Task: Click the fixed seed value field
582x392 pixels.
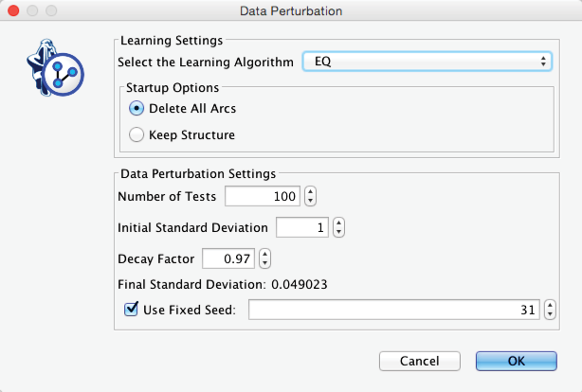Action: tap(395, 310)
